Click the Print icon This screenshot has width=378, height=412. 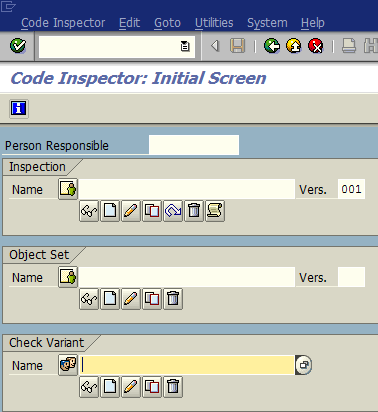[x=349, y=46]
